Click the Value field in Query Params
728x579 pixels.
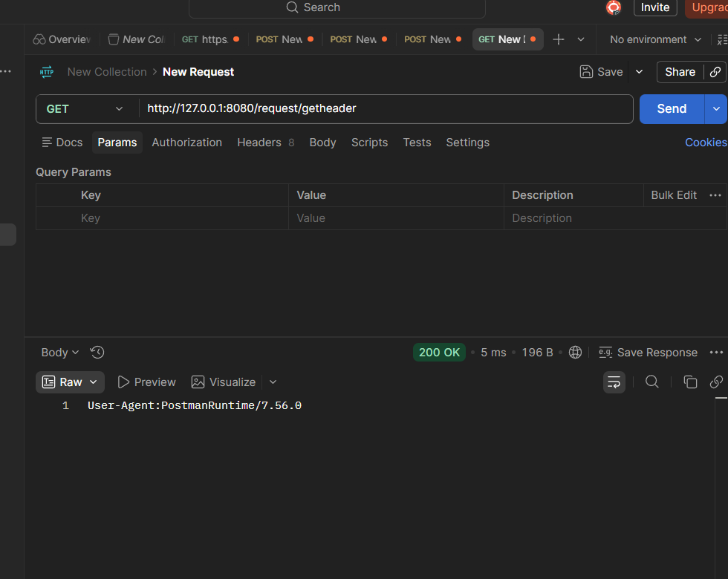coord(396,218)
